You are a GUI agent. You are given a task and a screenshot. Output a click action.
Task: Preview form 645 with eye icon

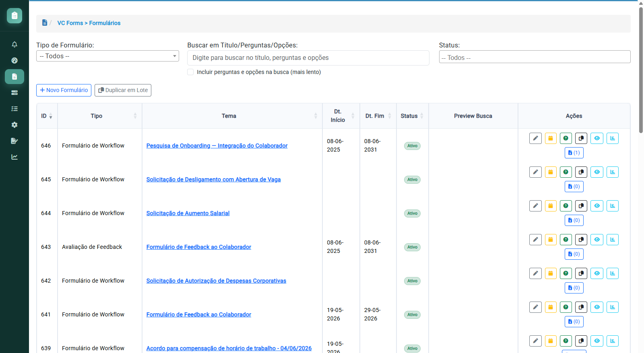pos(597,172)
